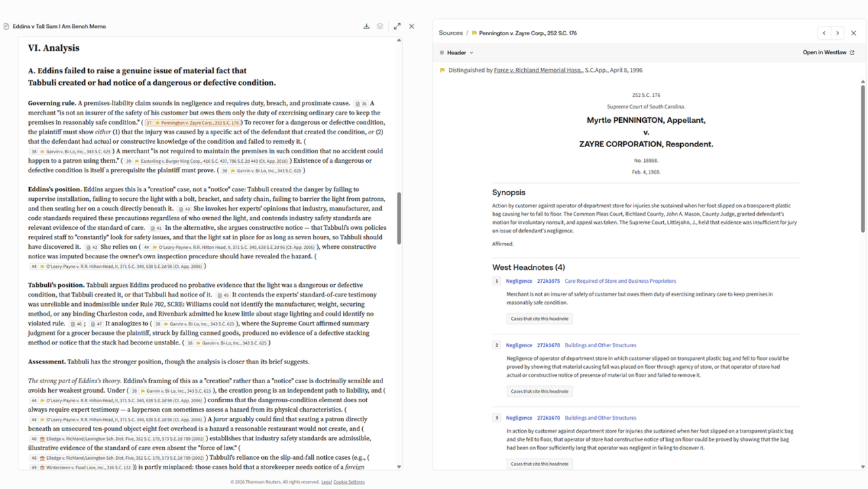Click the Eddins v Tall Sam memo title
The width and height of the screenshot is (868, 489).
click(59, 26)
